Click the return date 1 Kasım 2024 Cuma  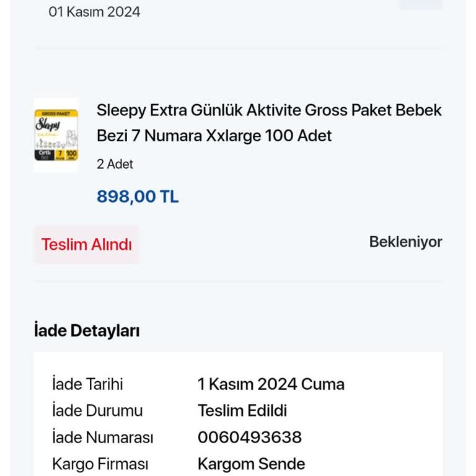[x=271, y=384]
